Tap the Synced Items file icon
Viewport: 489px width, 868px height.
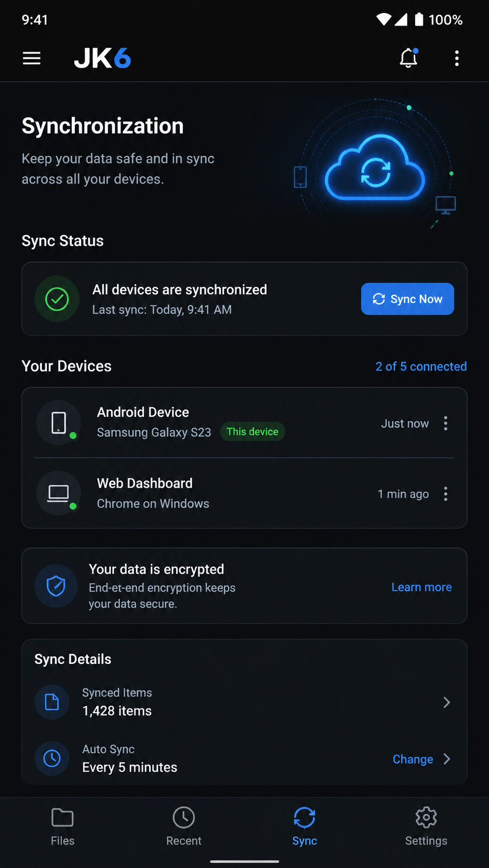click(52, 702)
